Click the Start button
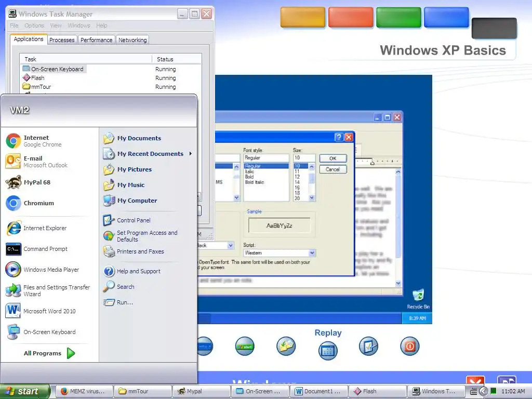Image resolution: width=532 pixels, height=399 pixels. click(x=25, y=391)
